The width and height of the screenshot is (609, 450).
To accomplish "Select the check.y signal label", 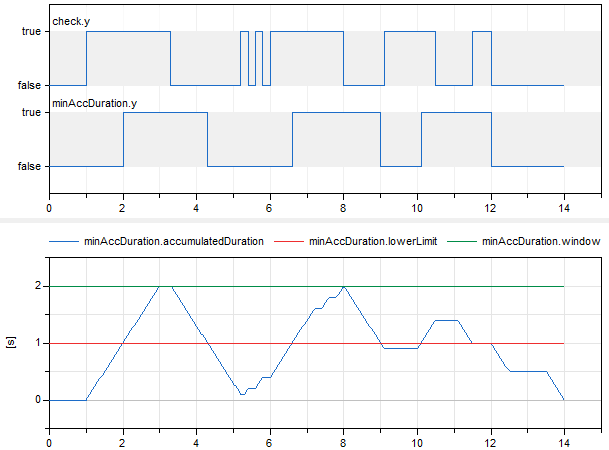I will pyautogui.click(x=70, y=20).
